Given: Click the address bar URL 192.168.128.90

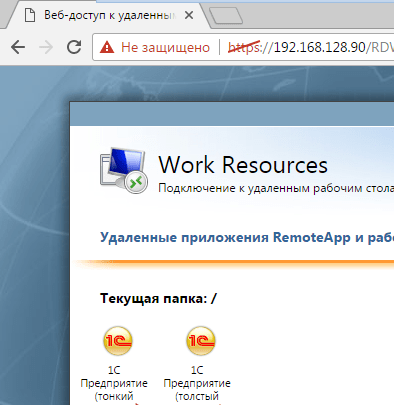Looking at the screenshot, I should pos(319,47).
